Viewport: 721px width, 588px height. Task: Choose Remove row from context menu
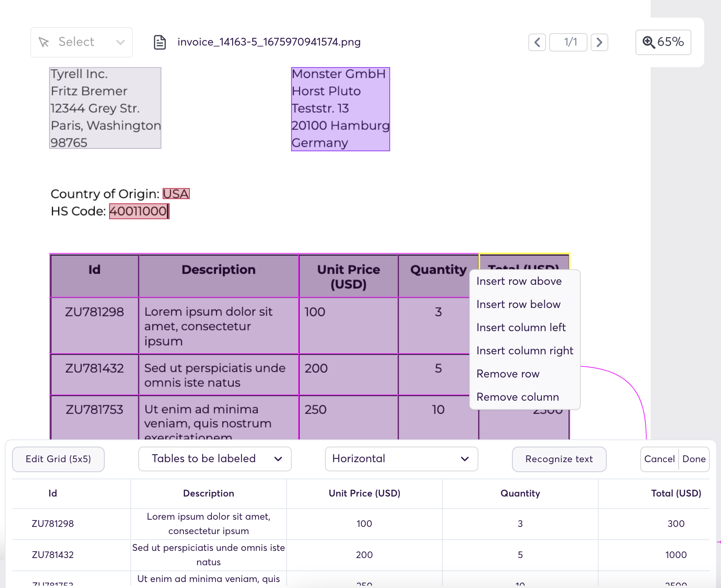pos(508,374)
